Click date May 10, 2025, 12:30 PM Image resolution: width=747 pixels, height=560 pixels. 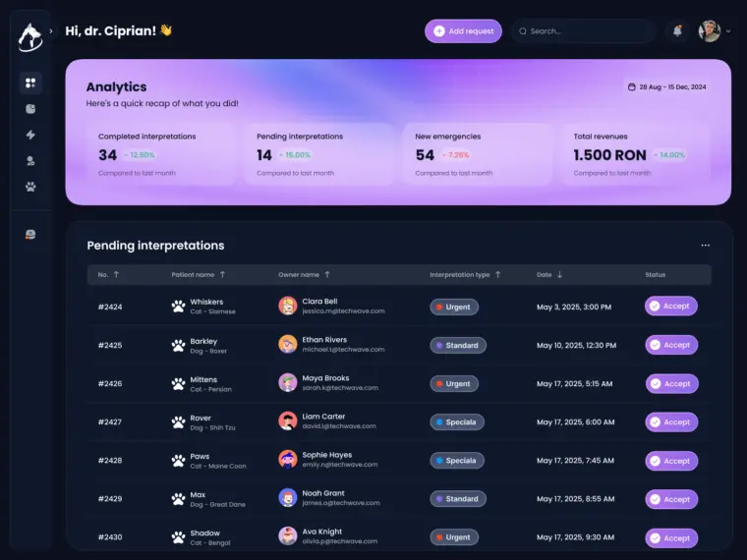click(x=576, y=345)
